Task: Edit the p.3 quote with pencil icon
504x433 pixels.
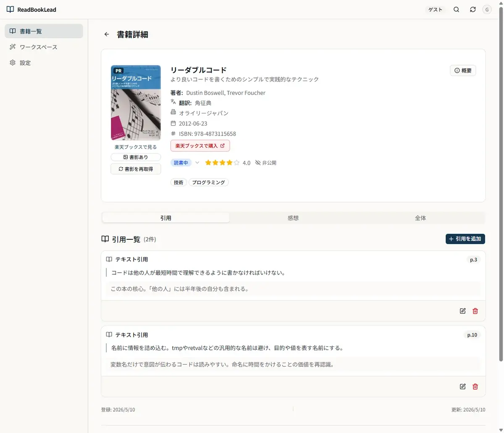Action: [x=463, y=311]
